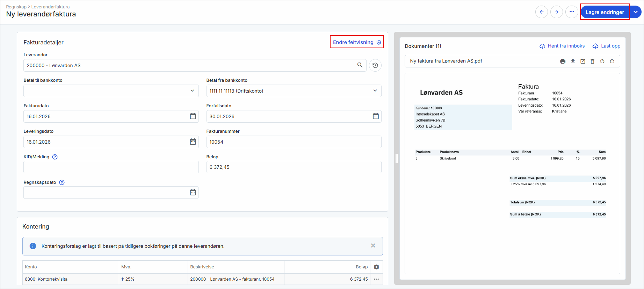Open calendar picker for Fakturadato

click(x=193, y=116)
